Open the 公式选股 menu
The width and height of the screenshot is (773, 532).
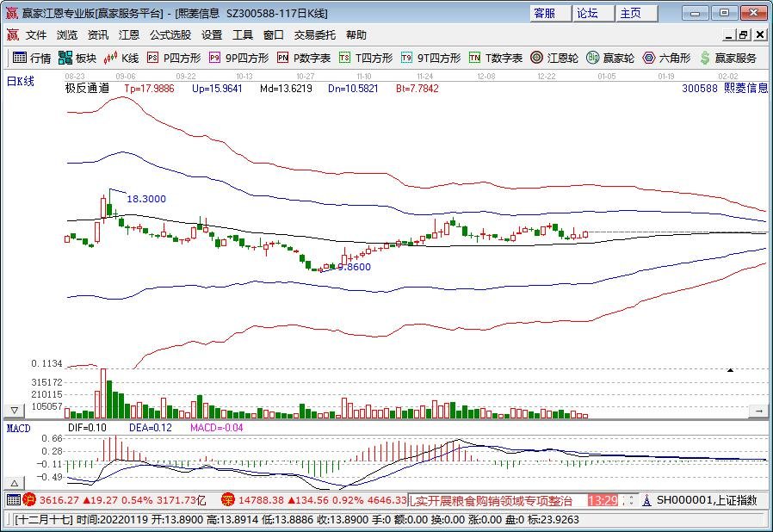[x=170, y=35]
